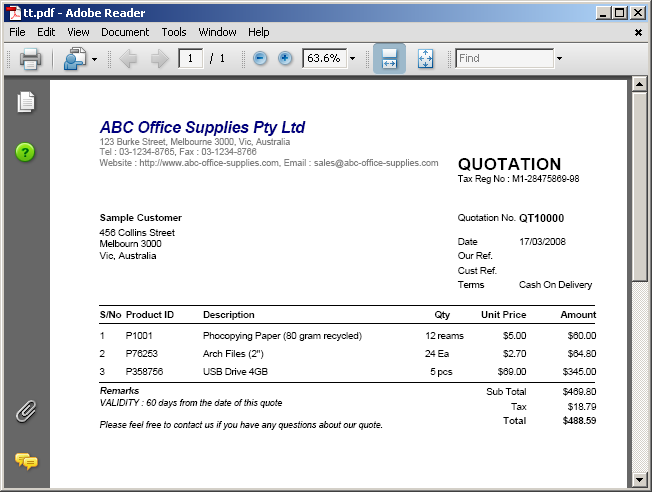Toggle Fit Page view mode
This screenshot has width=652, height=492.
click(x=424, y=59)
